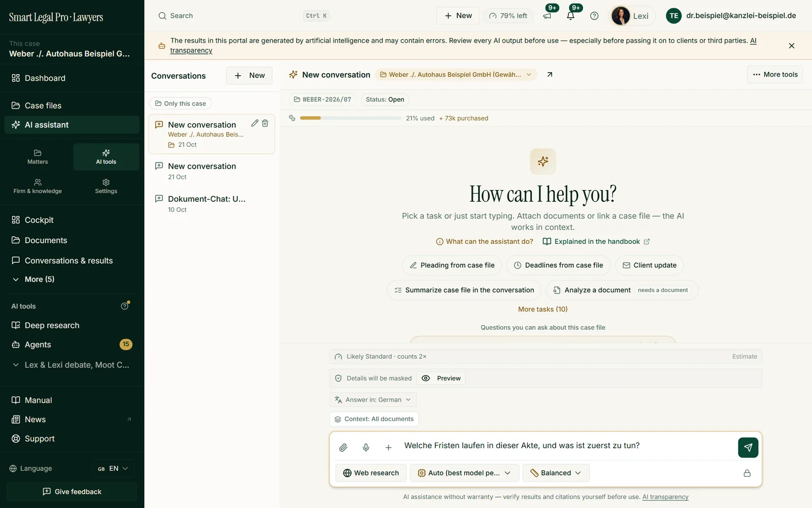Open the announcements megaphone icon
The image size is (812, 508).
click(547, 16)
